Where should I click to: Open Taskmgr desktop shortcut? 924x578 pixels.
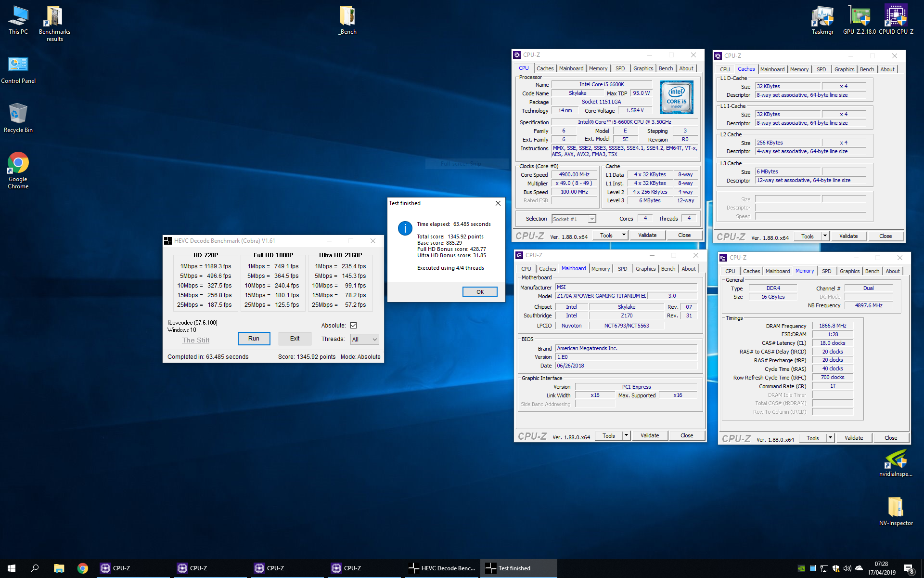click(x=822, y=20)
